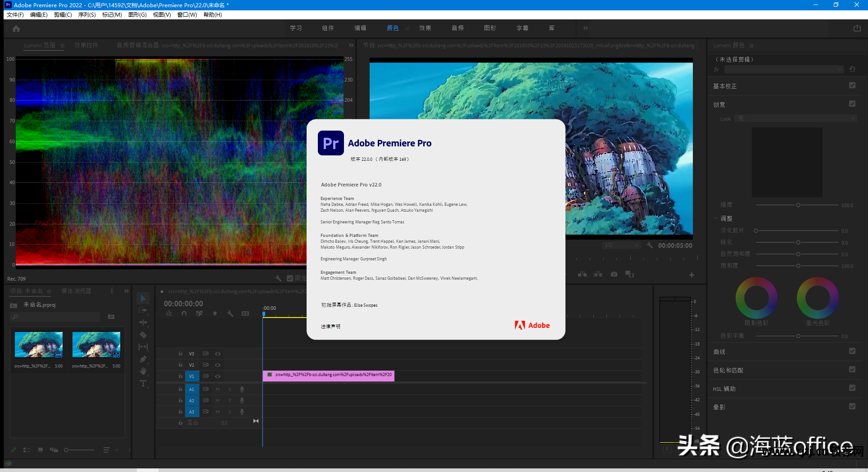The image size is (868, 472).
Task: Toggle the Vignette section checkbox
Action: click(852, 406)
